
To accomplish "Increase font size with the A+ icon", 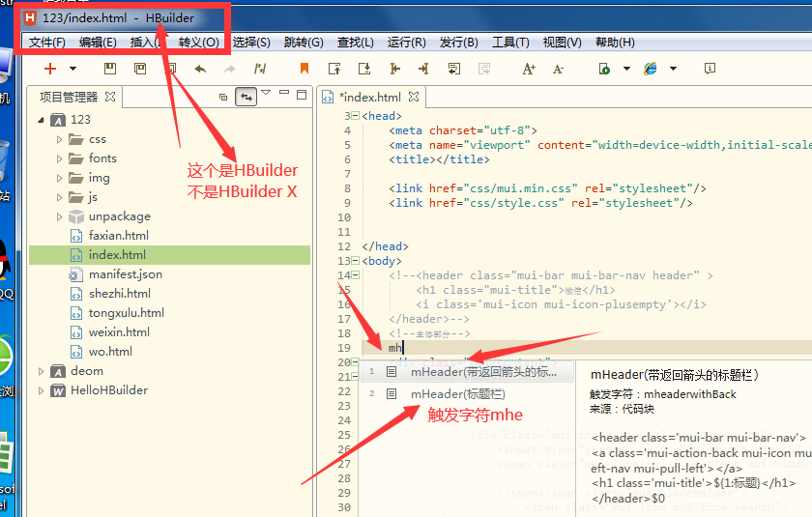I will (x=529, y=69).
